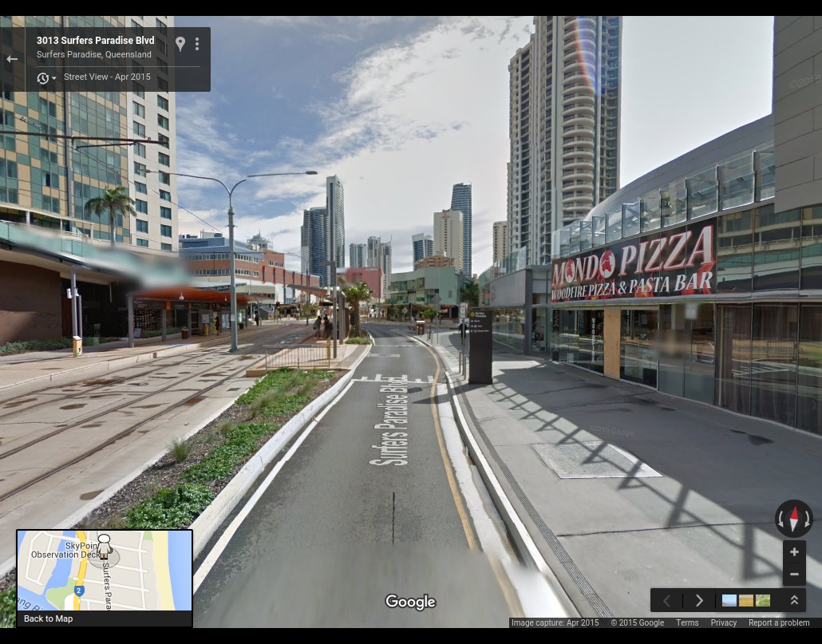The height and width of the screenshot is (644, 822).
Task: Go to the previous imagery with left chevron
Action: tap(667, 600)
